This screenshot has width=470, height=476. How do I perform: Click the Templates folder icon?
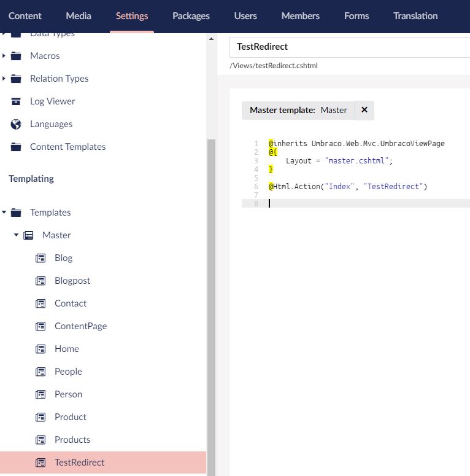tap(16, 213)
